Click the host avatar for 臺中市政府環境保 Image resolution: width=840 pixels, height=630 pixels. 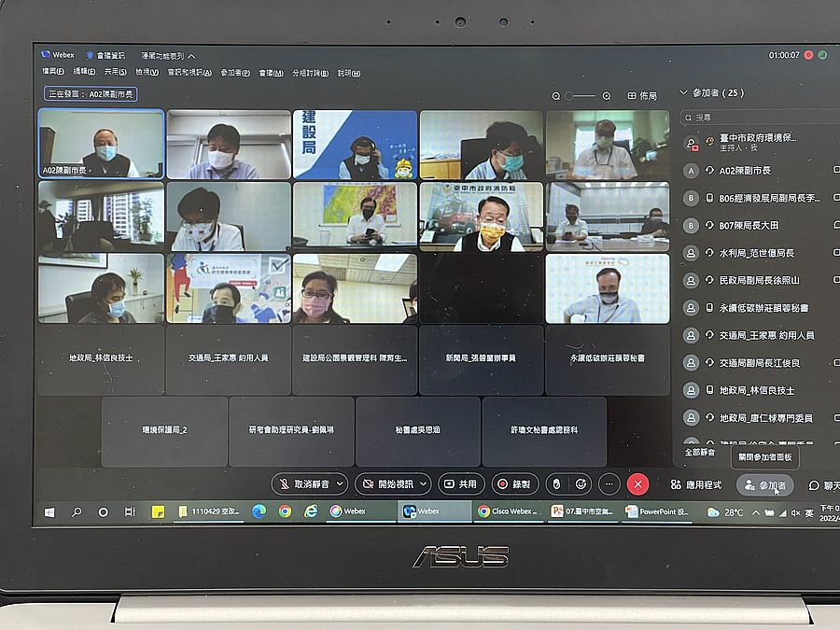coord(692,143)
